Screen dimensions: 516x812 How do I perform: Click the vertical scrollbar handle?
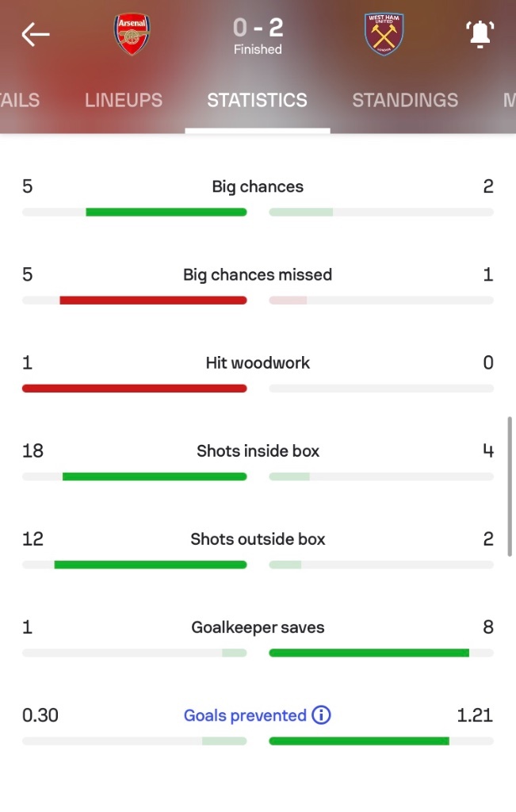point(510,486)
